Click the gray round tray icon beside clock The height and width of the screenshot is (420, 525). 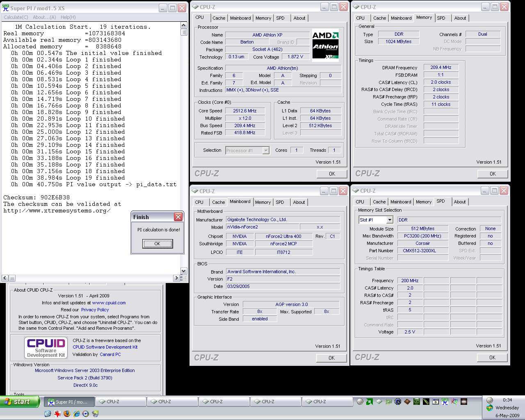(x=490, y=400)
